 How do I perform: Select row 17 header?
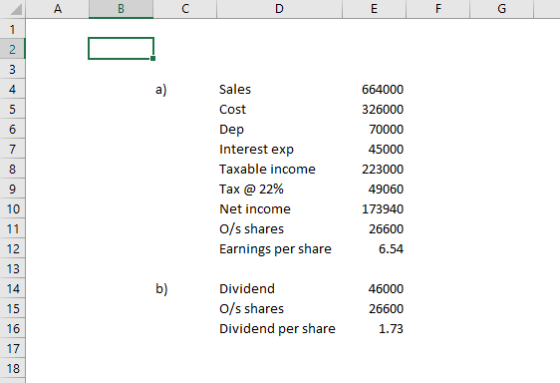[x=12, y=348]
